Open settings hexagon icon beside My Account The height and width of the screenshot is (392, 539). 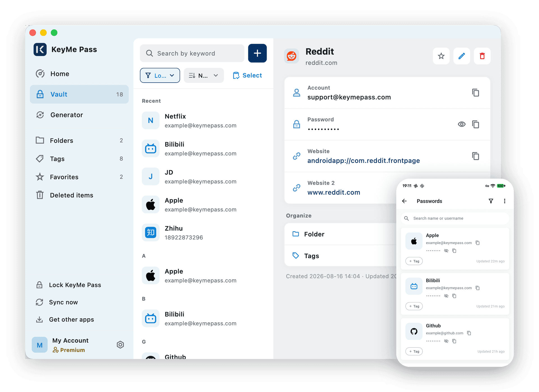pos(120,345)
